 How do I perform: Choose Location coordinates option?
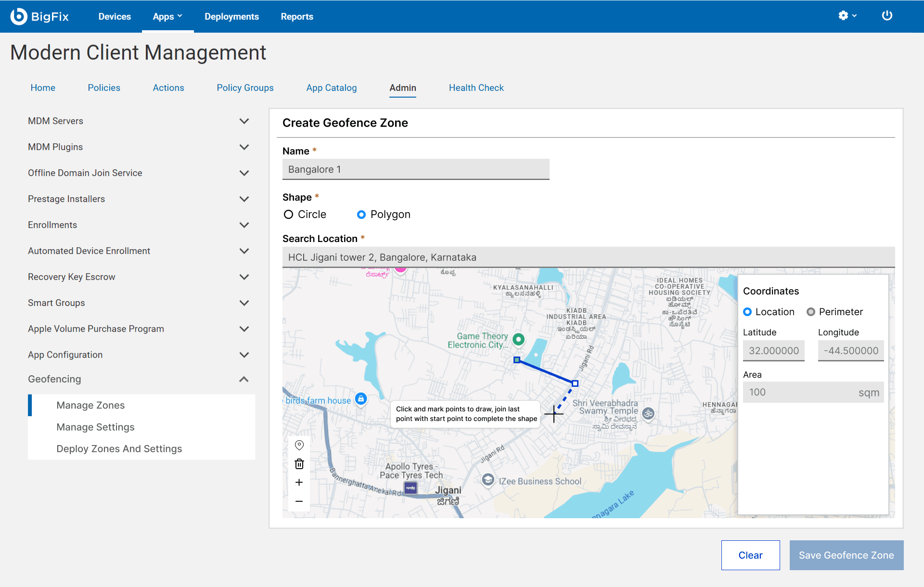click(x=747, y=312)
